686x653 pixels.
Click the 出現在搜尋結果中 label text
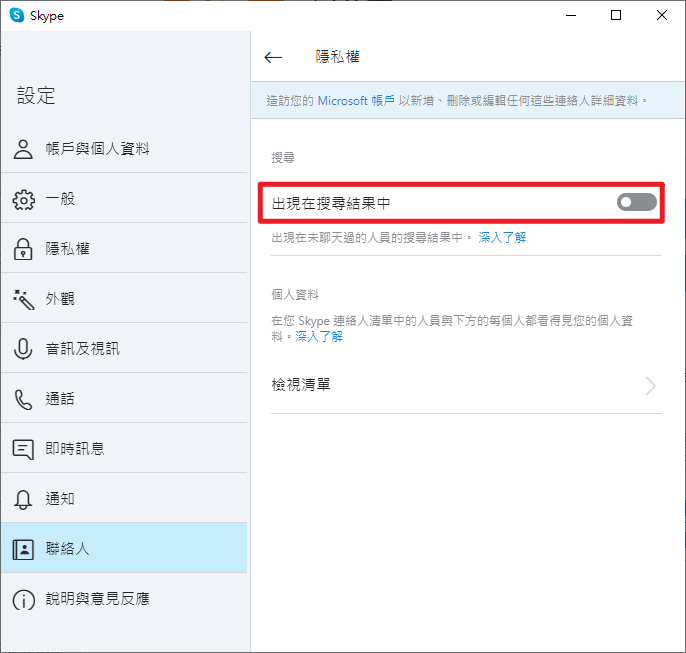click(x=331, y=203)
